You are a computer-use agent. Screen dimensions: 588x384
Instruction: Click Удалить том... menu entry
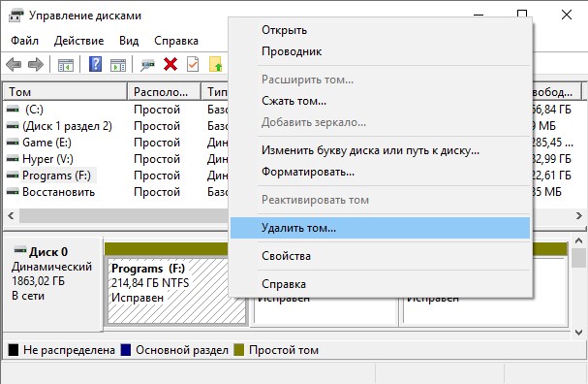click(x=381, y=228)
